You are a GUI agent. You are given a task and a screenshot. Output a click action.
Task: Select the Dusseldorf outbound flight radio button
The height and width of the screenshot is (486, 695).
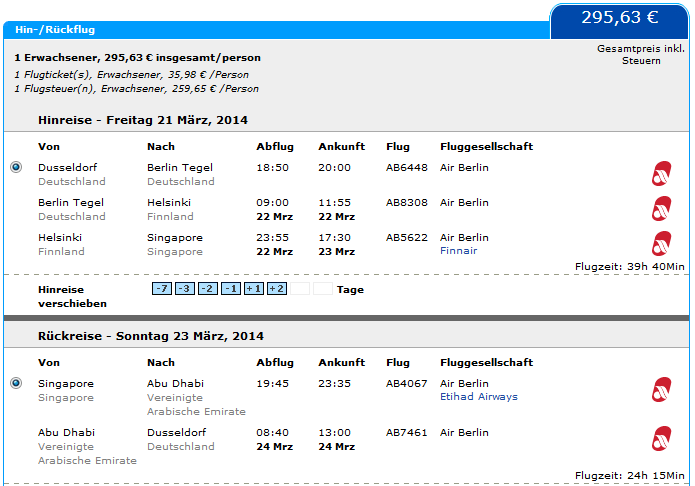pos(16,167)
